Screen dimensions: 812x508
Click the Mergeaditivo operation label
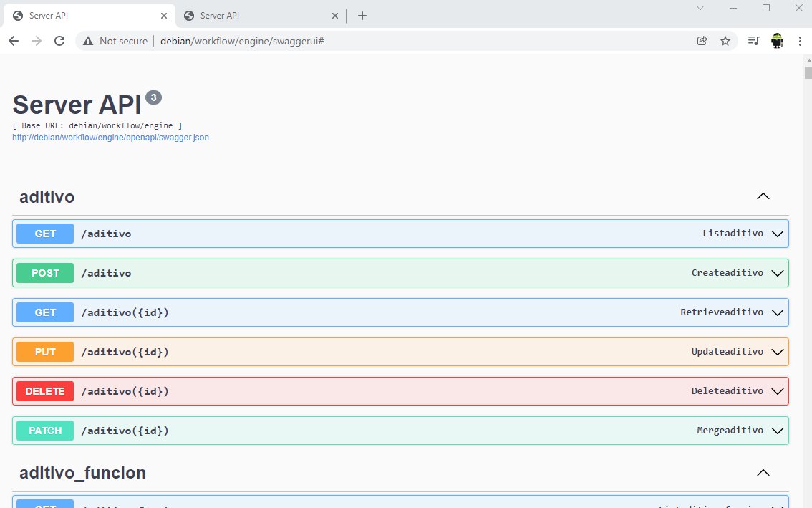730,430
